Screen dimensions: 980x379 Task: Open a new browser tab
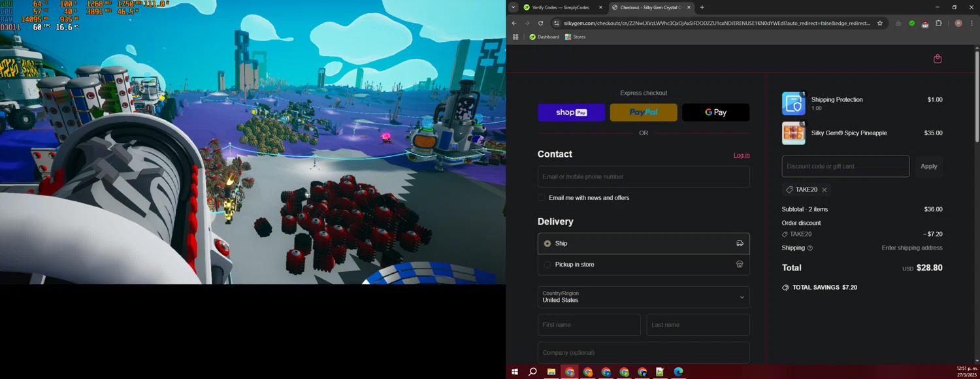(702, 7)
